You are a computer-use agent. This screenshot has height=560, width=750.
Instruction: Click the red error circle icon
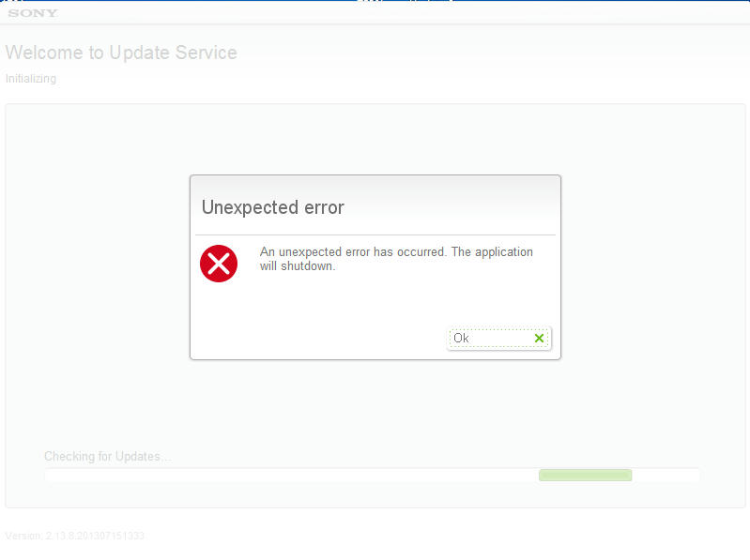pos(219,264)
